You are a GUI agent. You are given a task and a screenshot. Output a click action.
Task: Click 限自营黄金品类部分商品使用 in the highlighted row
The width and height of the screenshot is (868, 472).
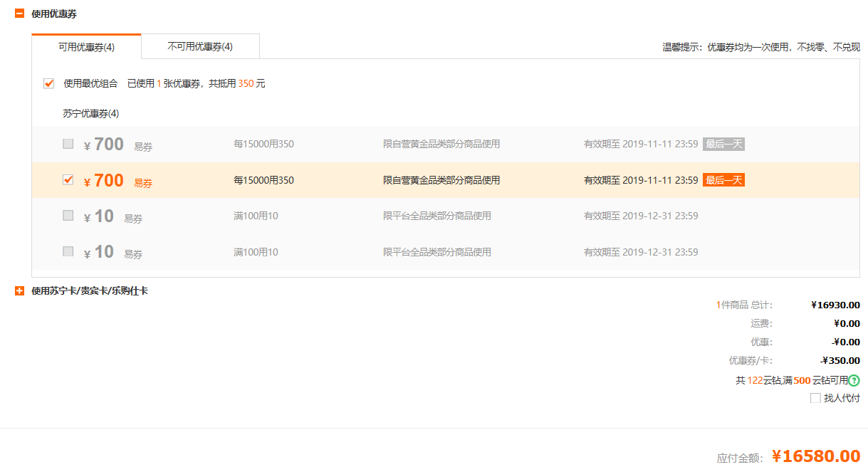441,180
